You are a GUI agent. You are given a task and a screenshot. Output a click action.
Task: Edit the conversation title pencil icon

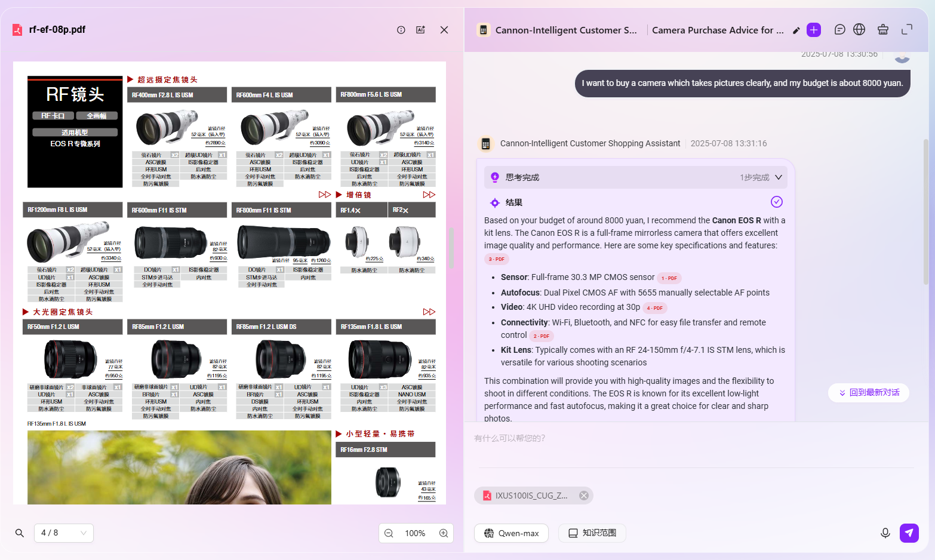click(796, 30)
